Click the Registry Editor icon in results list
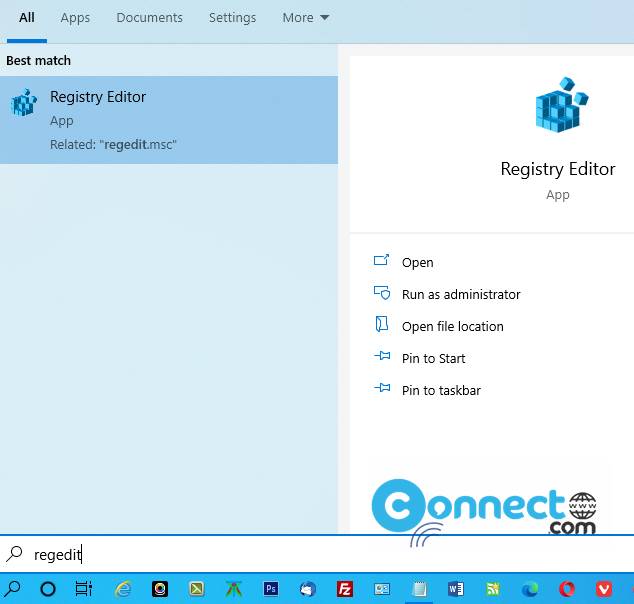This screenshot has width=634, height=604. (x=24, y=103)
